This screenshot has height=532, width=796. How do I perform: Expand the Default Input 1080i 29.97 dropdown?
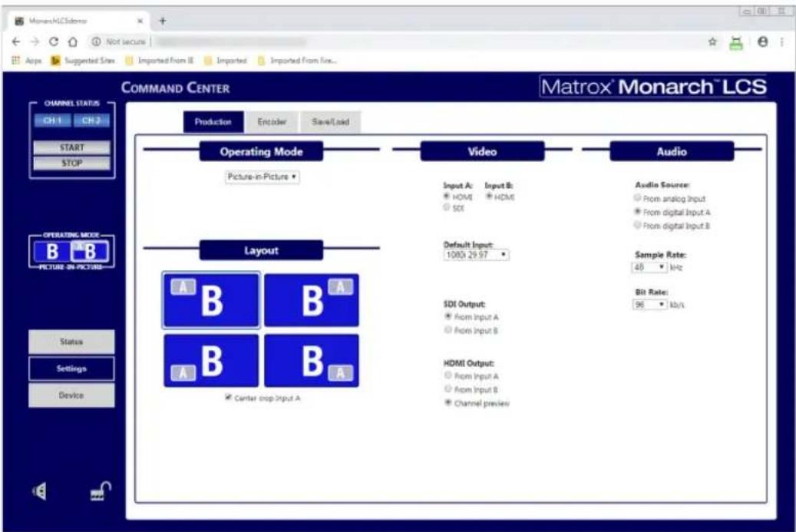[476, 255]
